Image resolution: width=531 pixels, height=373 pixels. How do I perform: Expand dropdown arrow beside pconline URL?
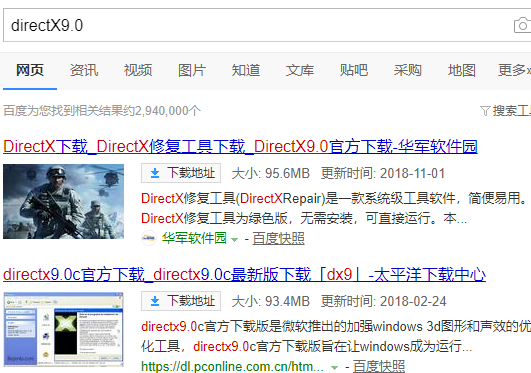334,368
